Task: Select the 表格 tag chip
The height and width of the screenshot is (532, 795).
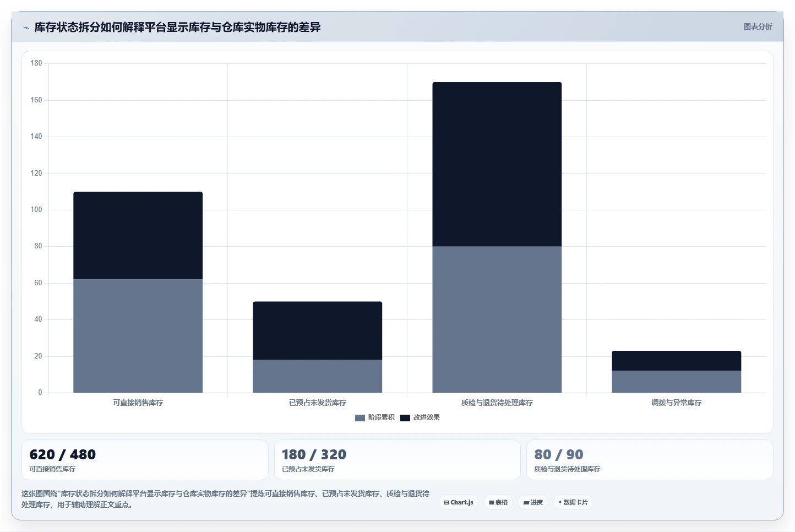Action: pyautogui.click(x=498, y=502)
